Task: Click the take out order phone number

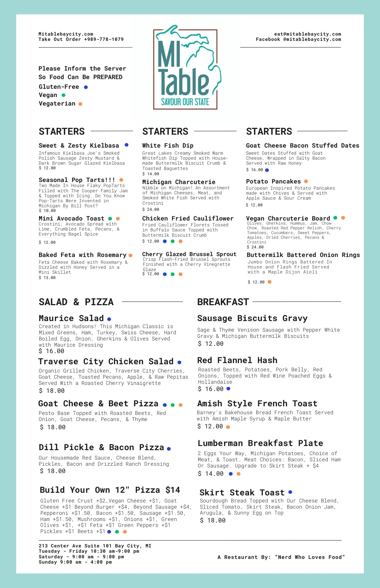Action: [104, 39]
